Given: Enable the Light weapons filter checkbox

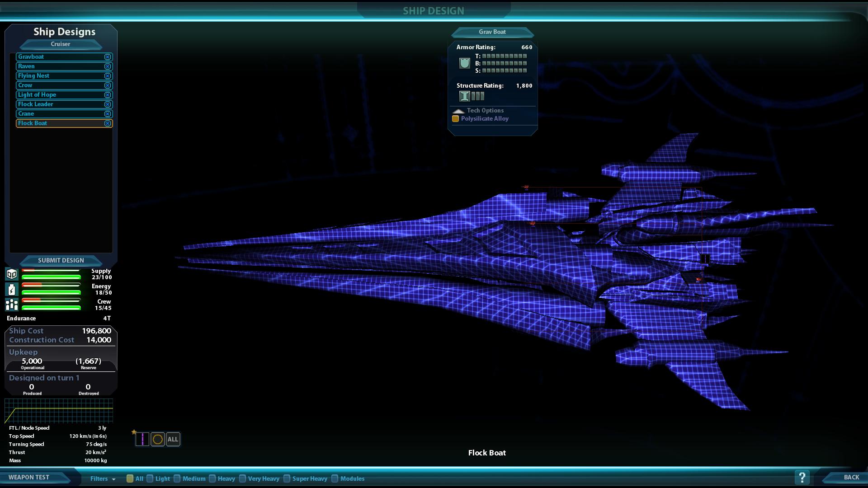Looking at the screenshot, I should 150,479.
